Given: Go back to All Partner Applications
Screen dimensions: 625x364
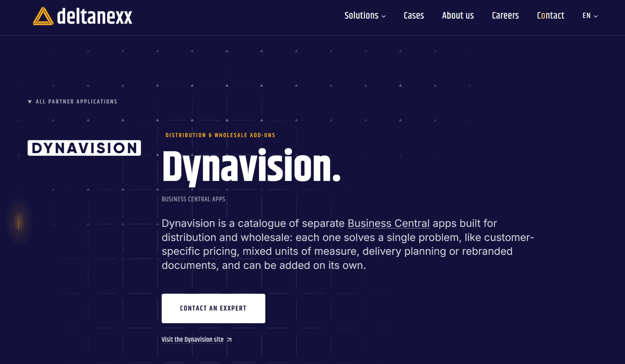Looking at the screenshot, I should coord(73,102).
